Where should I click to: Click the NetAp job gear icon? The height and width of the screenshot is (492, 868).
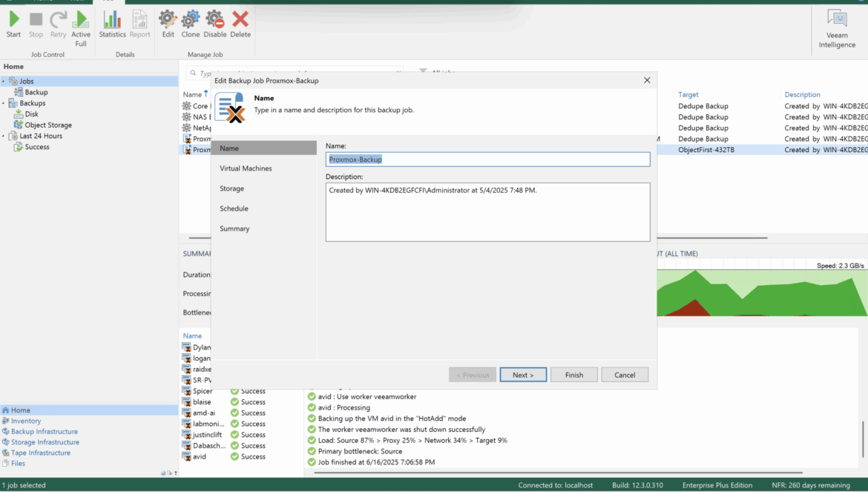click(x=186, y=128)
